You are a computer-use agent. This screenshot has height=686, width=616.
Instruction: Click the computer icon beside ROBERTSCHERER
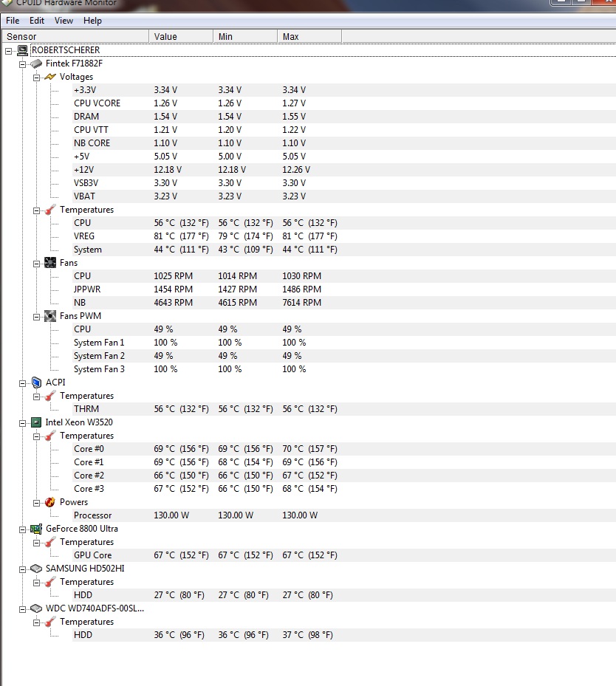tap(22, 50)
